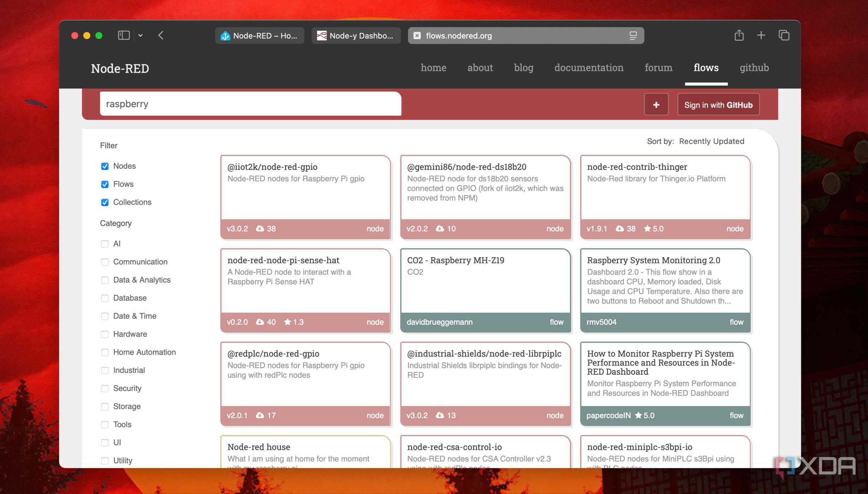The width and height of the screenshot is (868, 494).
Task: Check the AI category checkbox
Action: click(105, 244)
